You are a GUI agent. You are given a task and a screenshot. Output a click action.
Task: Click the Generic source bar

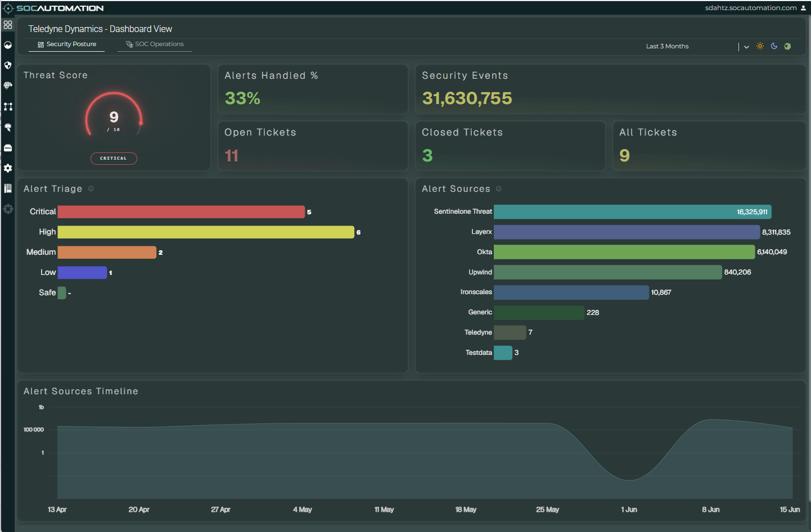pyautogui.click(x=539, y=313)
